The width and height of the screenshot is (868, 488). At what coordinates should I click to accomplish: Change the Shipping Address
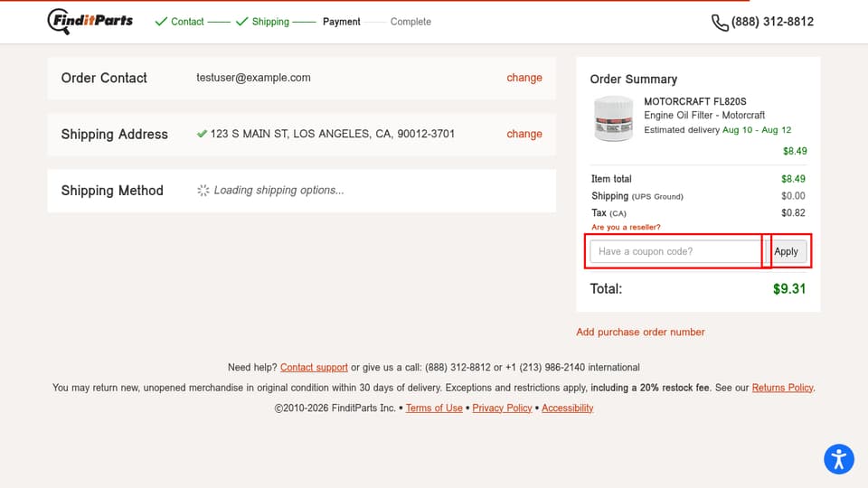[x=524, y=134]
